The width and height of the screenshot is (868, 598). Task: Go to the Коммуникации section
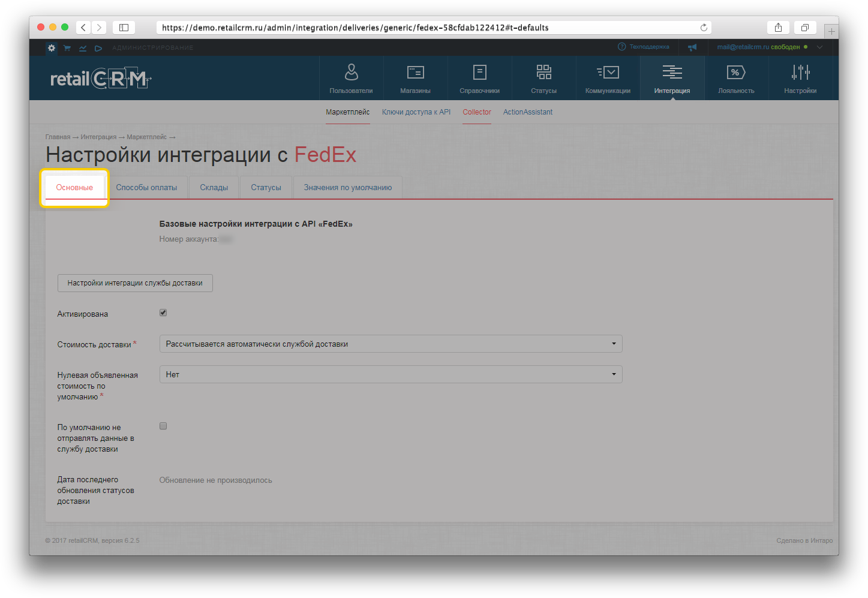click(608, 78)
